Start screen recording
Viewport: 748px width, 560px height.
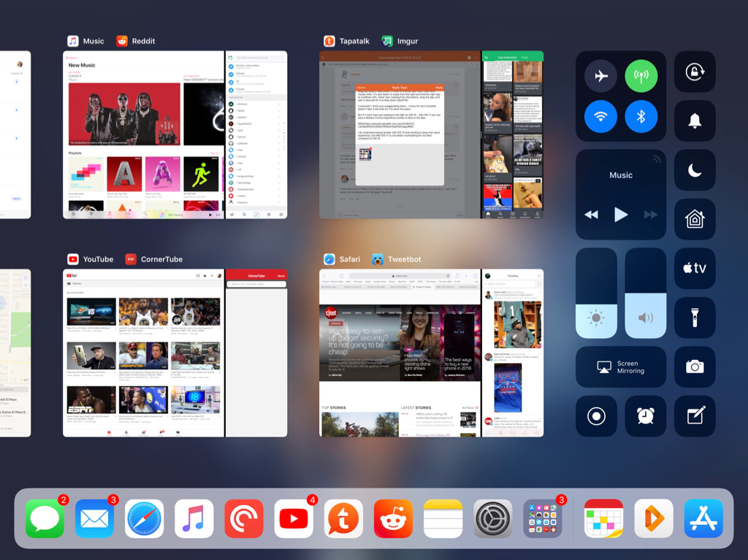pyautogui.click(x=596, y=416)
